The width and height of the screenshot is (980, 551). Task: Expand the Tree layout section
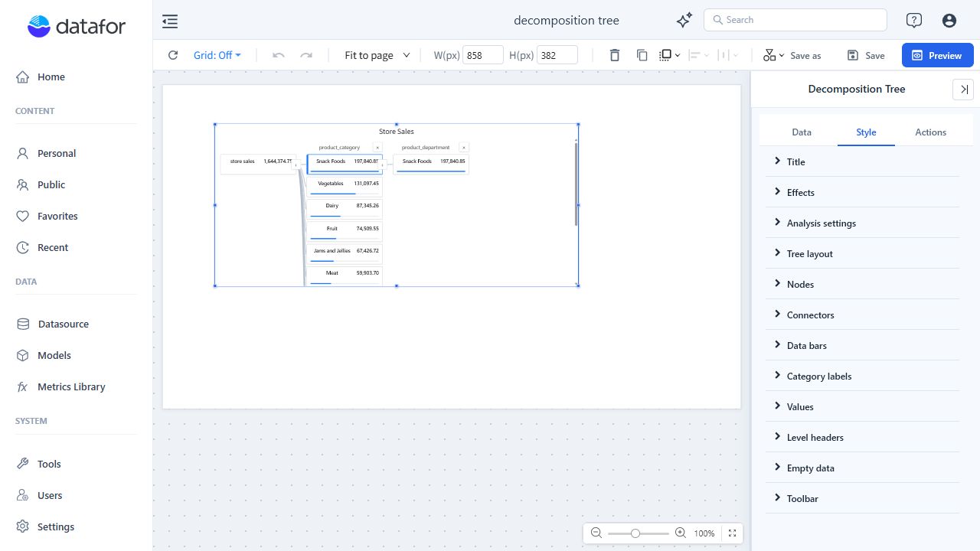click(x=862, y=253)
